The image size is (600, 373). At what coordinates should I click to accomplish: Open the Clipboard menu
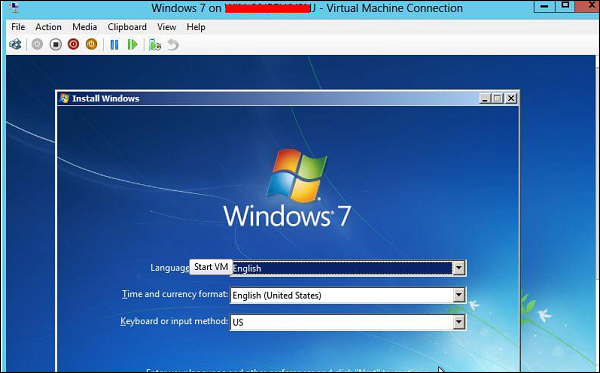pos(127,27)
